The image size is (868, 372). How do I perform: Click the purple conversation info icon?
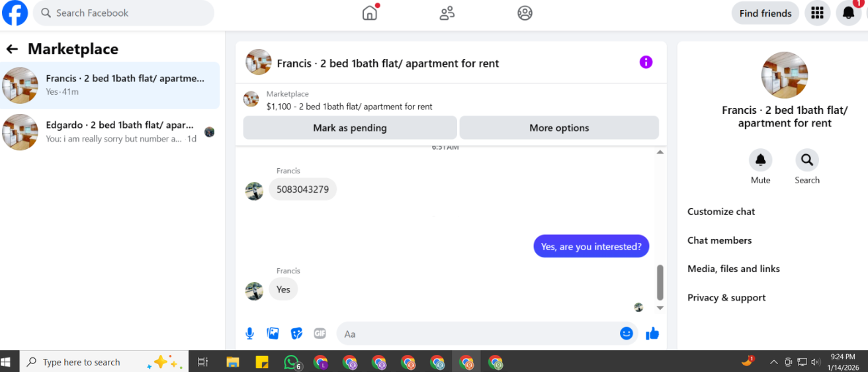tap(646, 62)
